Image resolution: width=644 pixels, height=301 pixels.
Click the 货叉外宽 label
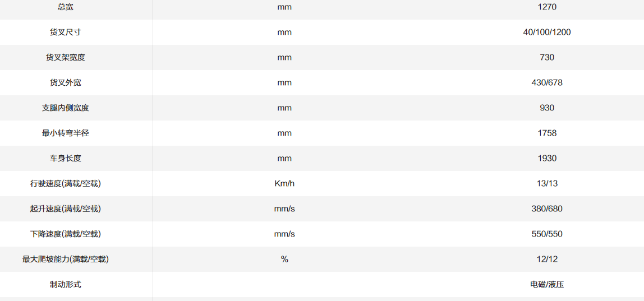pos(65,83)
